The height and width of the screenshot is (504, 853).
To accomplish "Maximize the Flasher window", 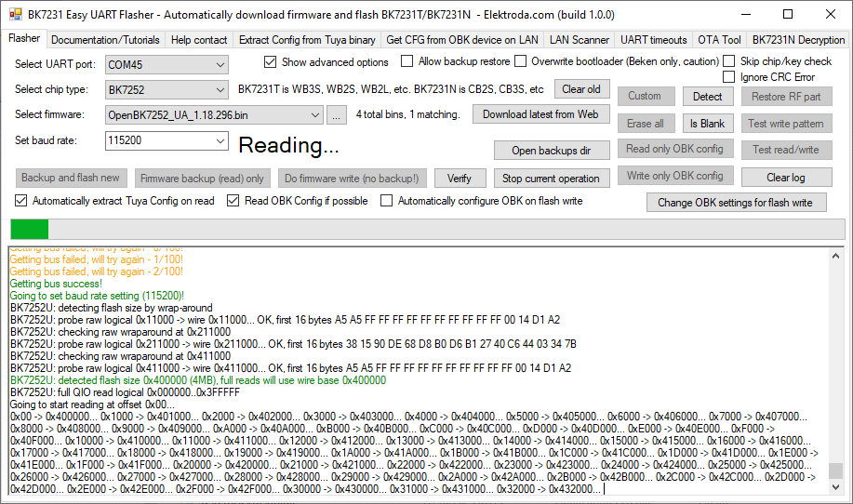I will [788, 14].
